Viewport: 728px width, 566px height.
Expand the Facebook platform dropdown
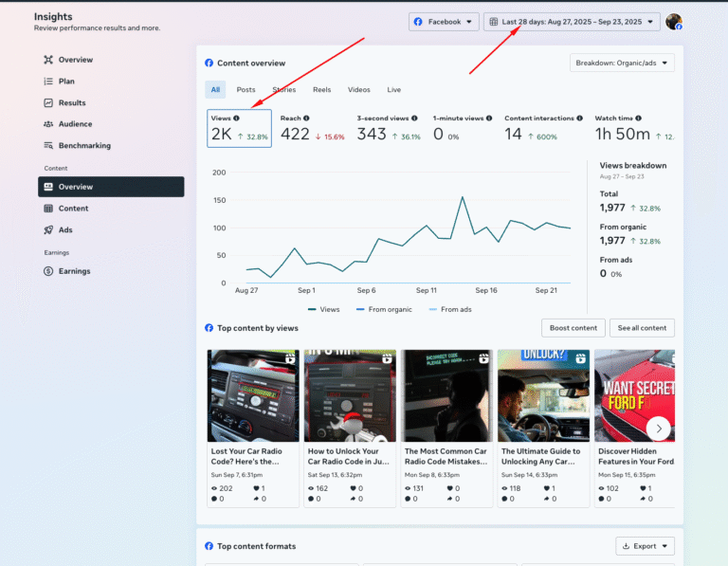[x=444, y=22]
